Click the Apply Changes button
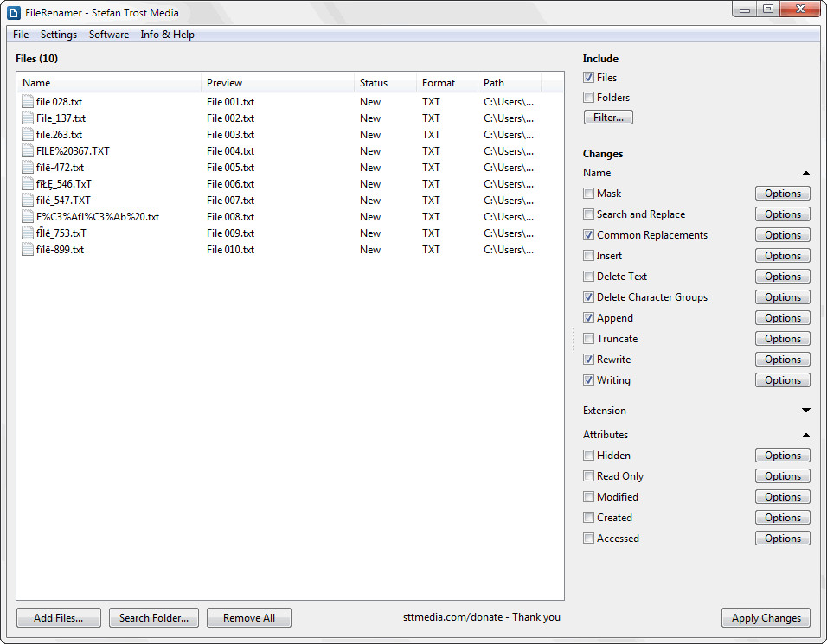Screen dimensions: 827x644 [x=766, y=618]
